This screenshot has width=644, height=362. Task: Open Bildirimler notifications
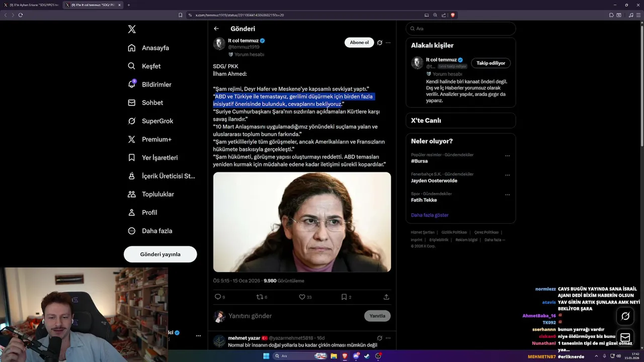tap(149, 84)
